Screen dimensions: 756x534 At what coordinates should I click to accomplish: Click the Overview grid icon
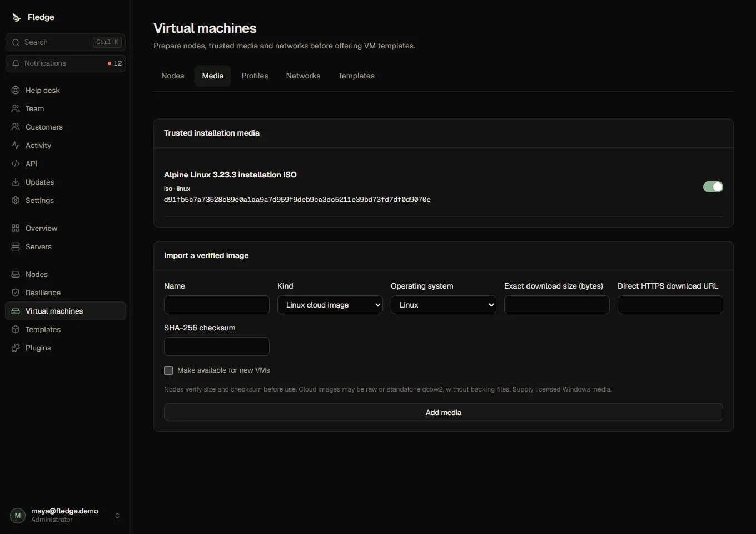click(x=16, y=228)
